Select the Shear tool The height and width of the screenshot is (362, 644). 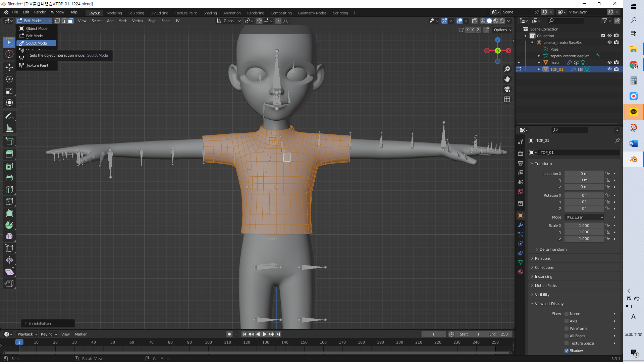tap(9, 272)
